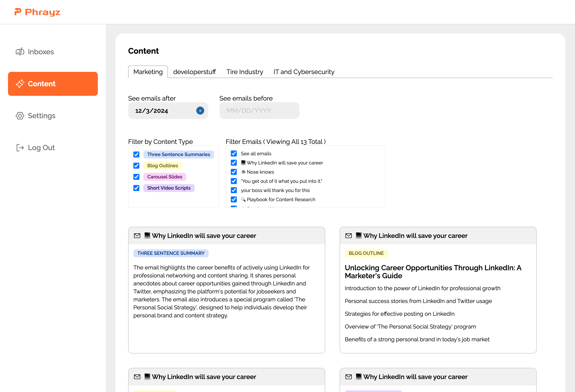Click the See emails before date field

coord(259,111)
